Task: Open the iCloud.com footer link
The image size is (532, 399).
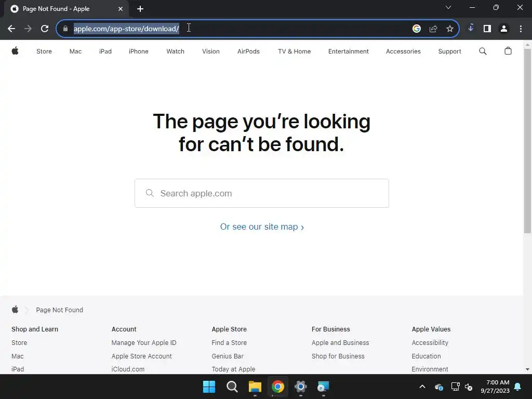Action: tap(128, 369)
